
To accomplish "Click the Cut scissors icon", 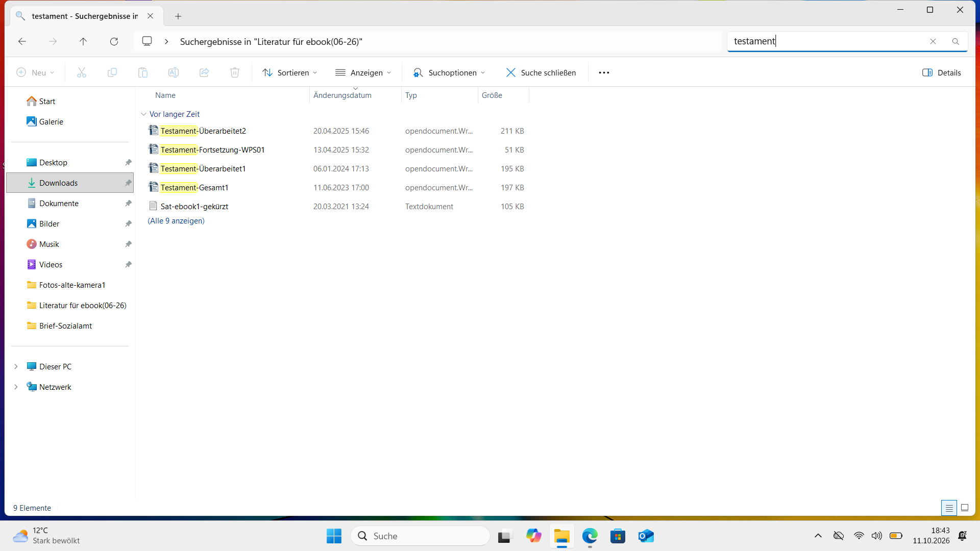I will click(82, 72).
